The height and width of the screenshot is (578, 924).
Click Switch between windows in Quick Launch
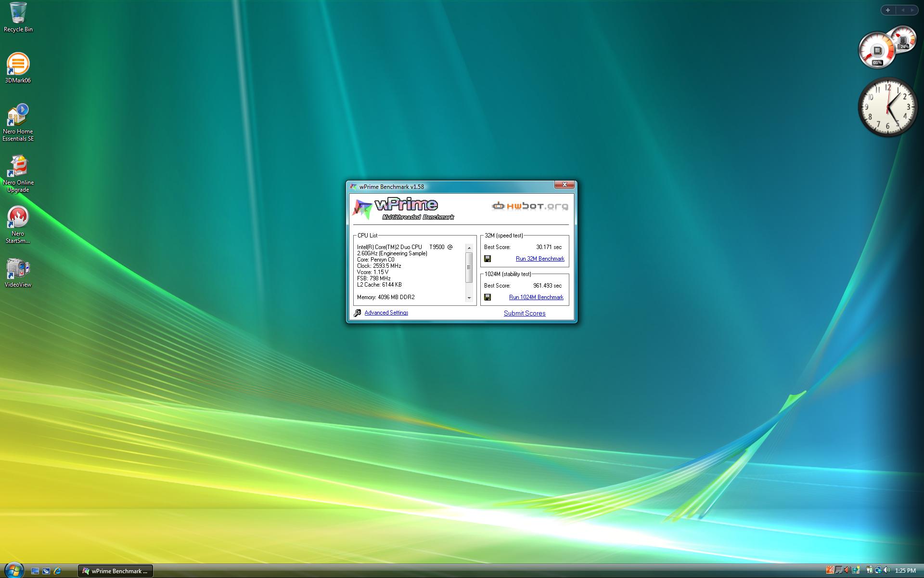pyautogui.click(x=46, y=571)
